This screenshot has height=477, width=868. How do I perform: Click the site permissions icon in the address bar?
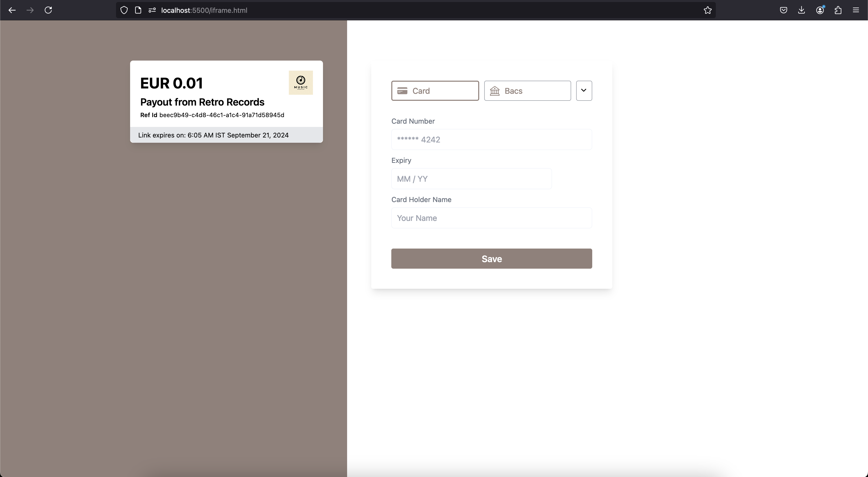click(152, 10)
